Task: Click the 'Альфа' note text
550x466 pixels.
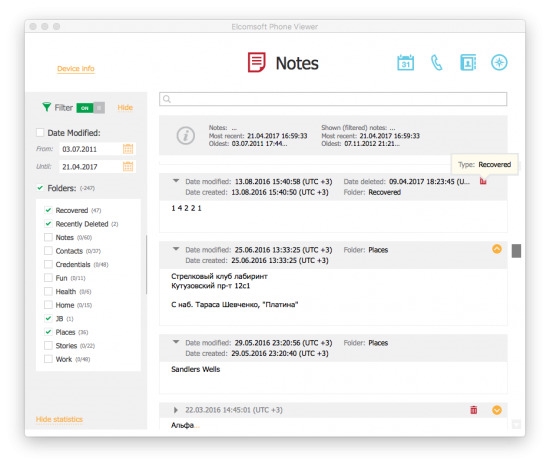Action: pyautogui.click(x=182, y=425)
